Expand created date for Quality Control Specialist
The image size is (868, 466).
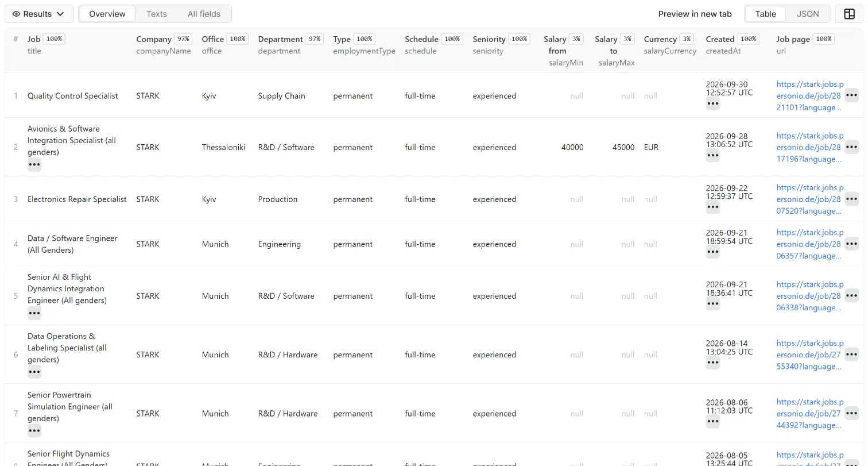point(712,104)
